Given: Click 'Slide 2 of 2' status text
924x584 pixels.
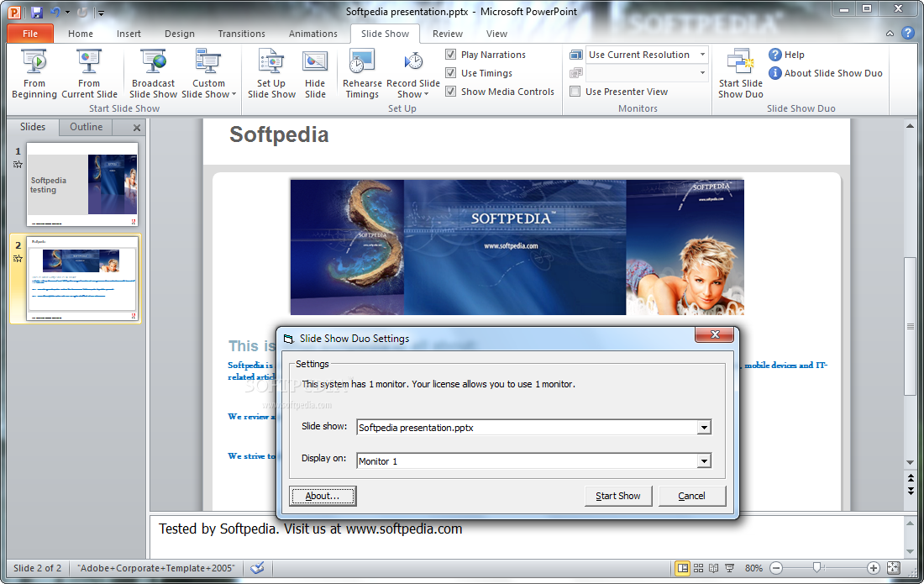Looking at the screenshot, I should coord(37,568).
